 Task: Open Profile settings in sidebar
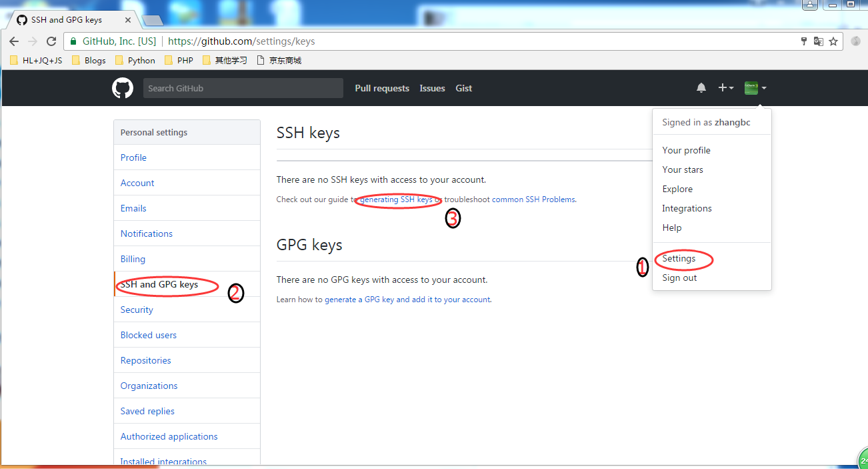pyautogui.click(x=187, y=157)
